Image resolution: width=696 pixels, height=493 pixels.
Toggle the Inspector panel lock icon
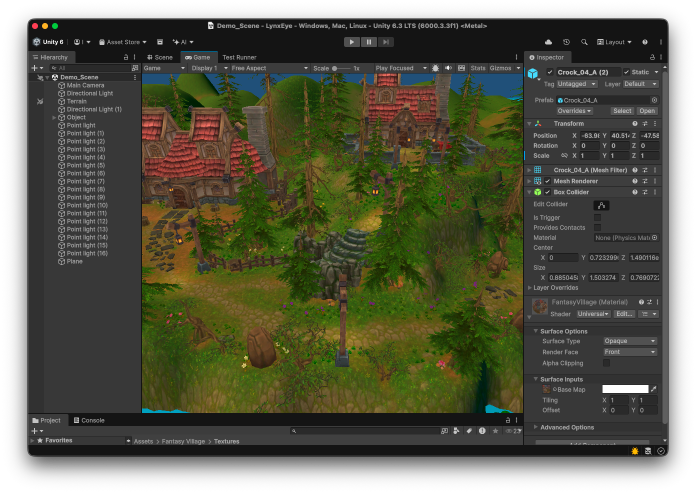click(x=652, y=57)
